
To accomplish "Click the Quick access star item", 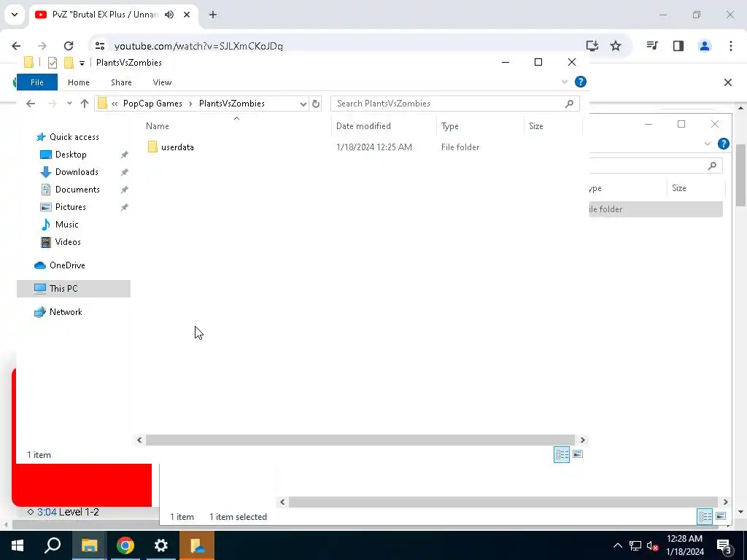I will coord(74,137).
